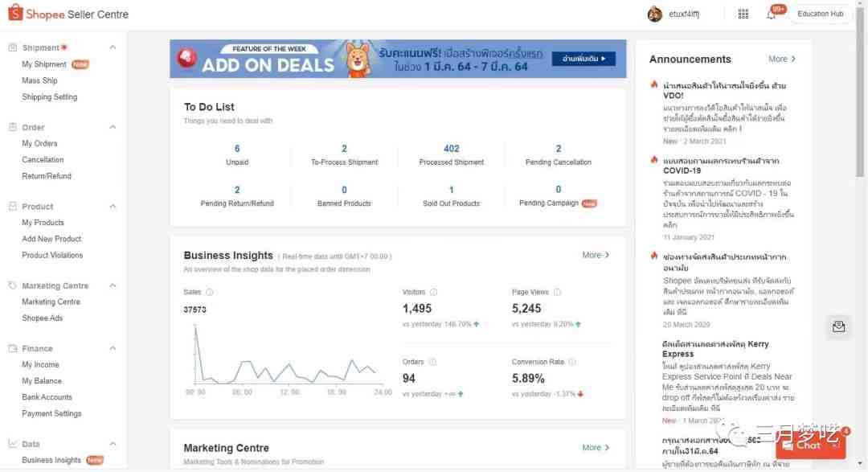Screen dimensions: 868x472
Task: Open More in Marketing Centre panel
Action: tap(596, 447)
